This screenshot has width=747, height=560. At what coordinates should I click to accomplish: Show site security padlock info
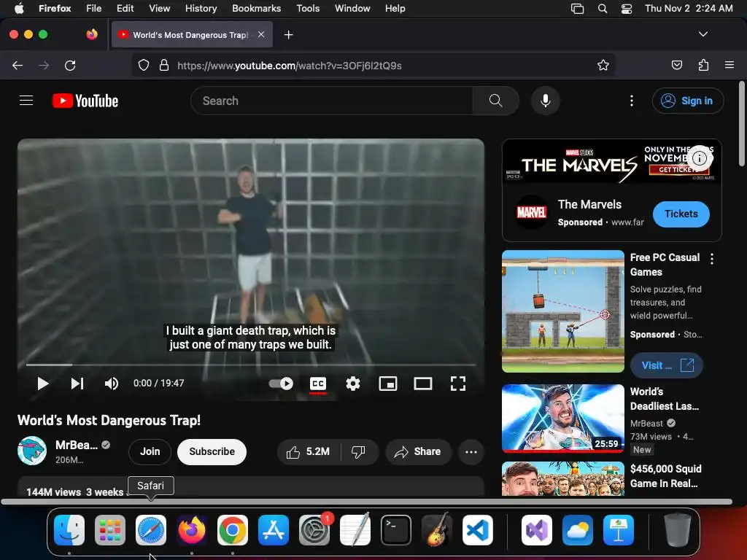pyautogui.click(x=164, y=65)
